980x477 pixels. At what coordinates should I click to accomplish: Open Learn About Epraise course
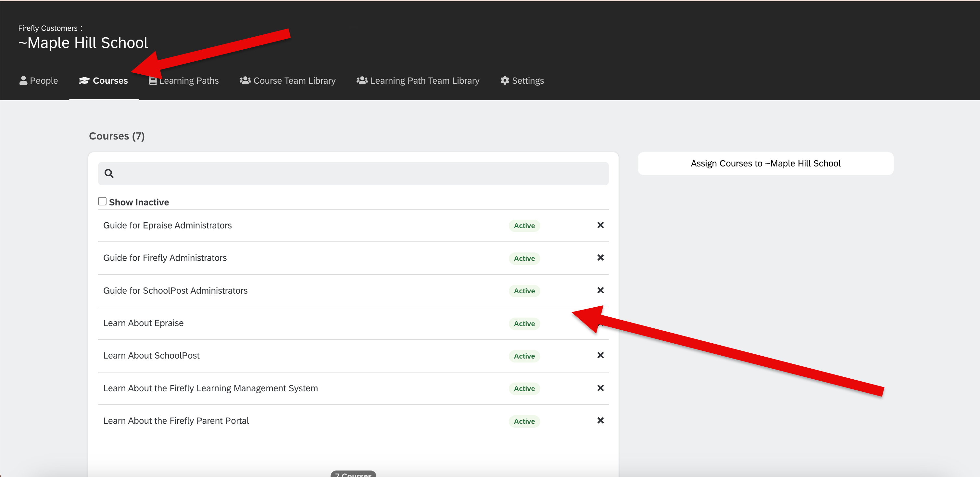click(144, 323)
